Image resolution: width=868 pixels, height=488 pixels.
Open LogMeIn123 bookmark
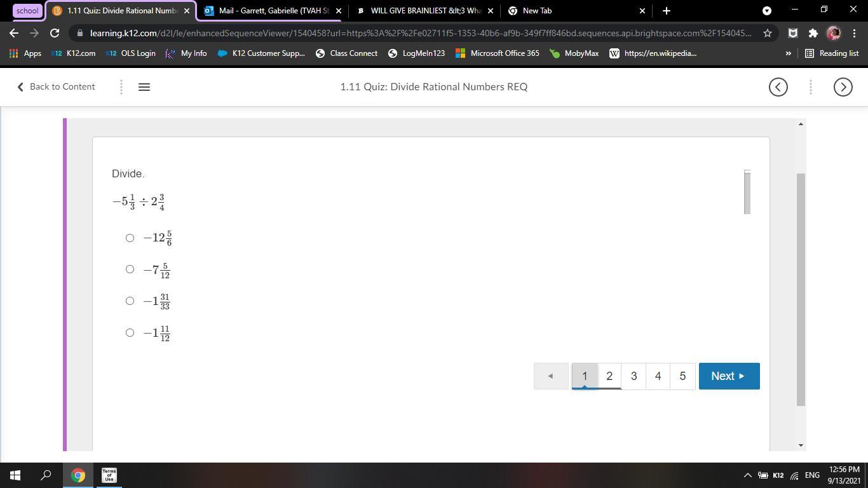(416, 53)
